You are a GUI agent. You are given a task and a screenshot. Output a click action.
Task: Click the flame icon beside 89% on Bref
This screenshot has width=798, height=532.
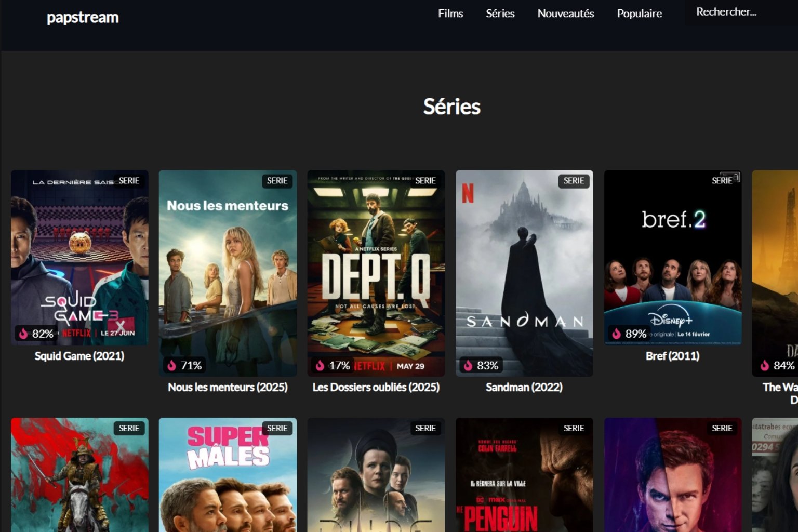tap(617, 334)
